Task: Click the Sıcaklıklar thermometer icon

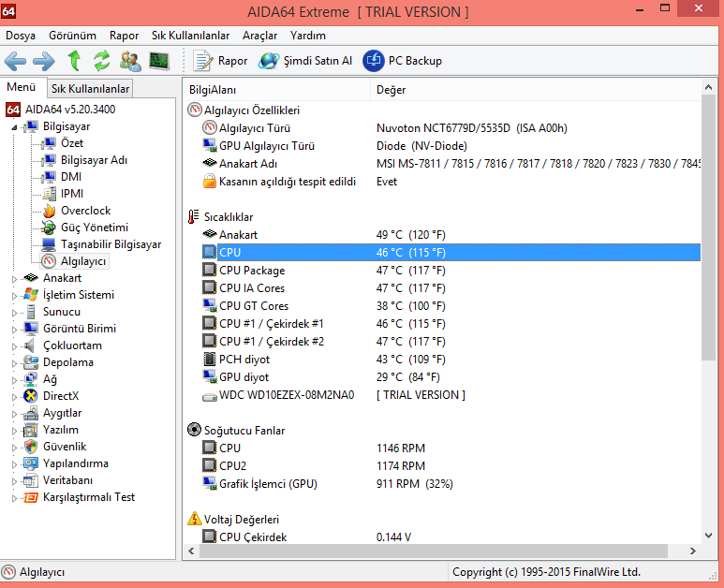Action: 194,217
